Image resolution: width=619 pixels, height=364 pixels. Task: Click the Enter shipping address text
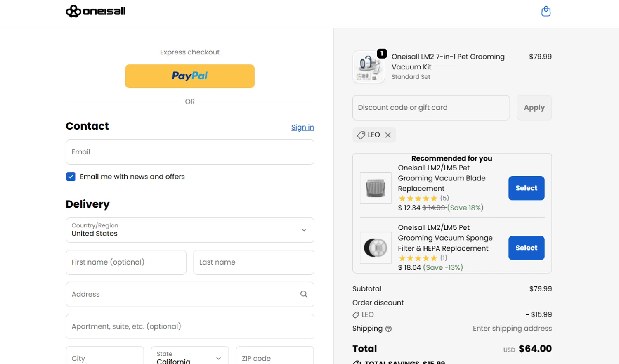[512, 329]
